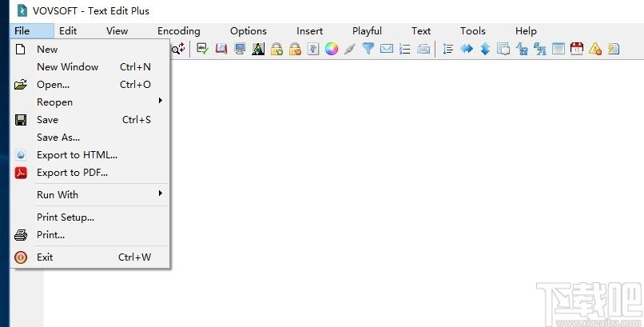Click the blue vertical double-arrow icon
644x327 pixels.
point(485,49)
